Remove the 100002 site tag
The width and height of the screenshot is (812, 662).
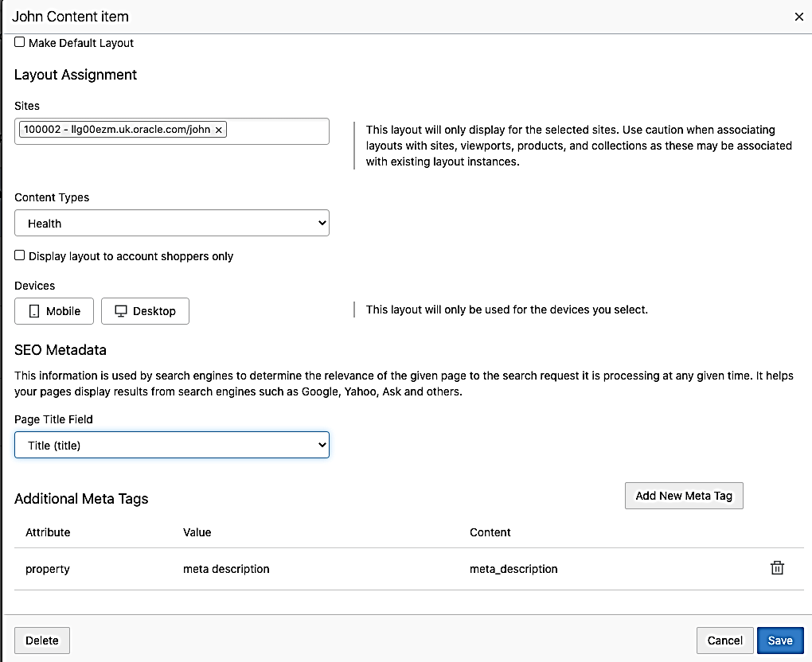[x=219, y=130]
